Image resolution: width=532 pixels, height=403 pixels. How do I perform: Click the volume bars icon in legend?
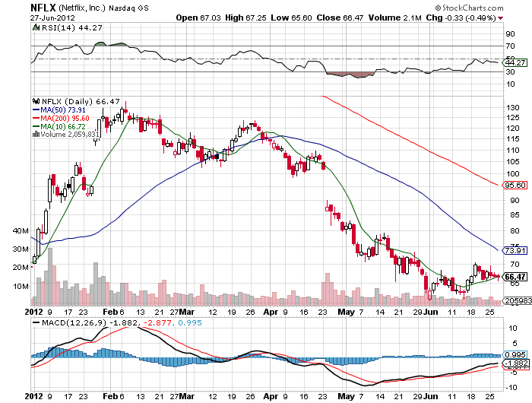pos(36,134)
